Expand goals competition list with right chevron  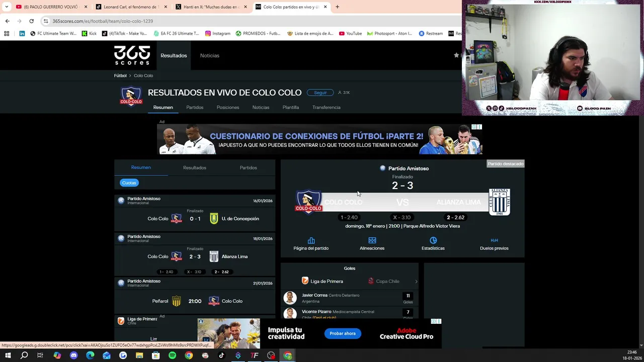[416, 282]
